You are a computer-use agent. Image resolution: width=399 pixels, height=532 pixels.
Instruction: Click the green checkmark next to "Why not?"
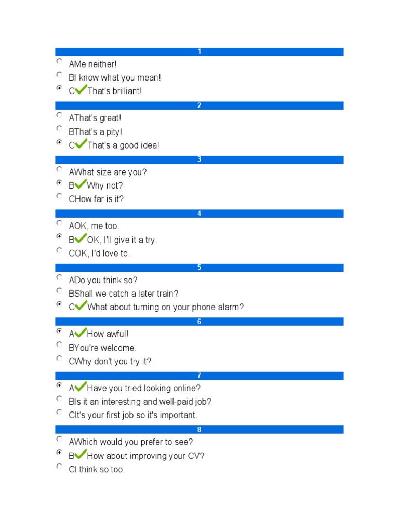click(x=81, y=184)
